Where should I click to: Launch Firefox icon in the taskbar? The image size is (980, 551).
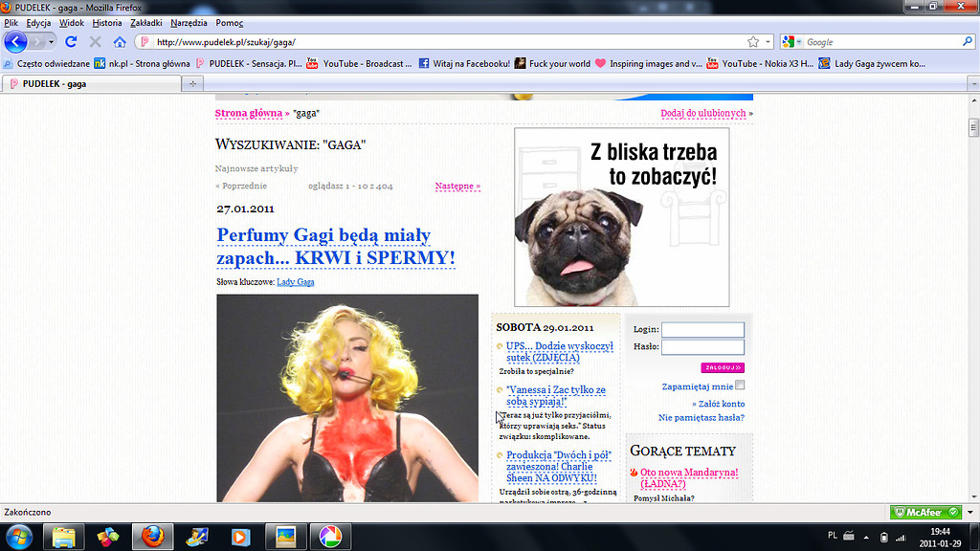(x=152, y=537)
